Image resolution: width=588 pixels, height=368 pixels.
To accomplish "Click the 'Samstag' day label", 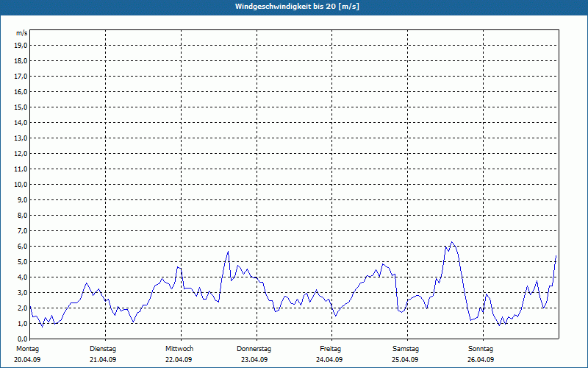I will click(406, 349).
